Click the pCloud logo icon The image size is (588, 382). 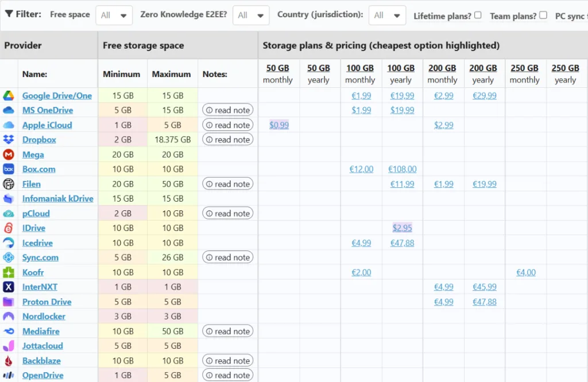pyautogui.click(x=9, y=214)
